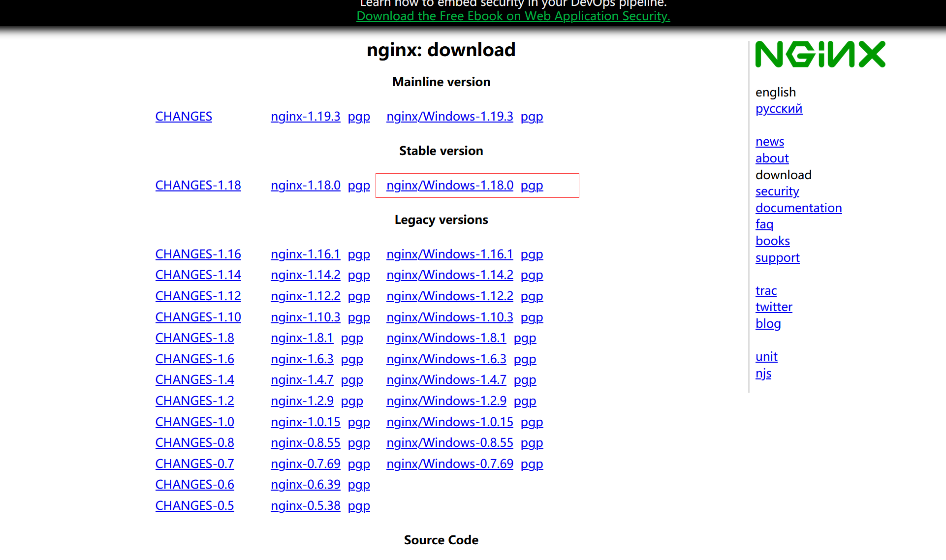Download nginx/Windows-0.7.69 legacy build
Viewport: 946px width, 560px height.
[x=449, y=464]
